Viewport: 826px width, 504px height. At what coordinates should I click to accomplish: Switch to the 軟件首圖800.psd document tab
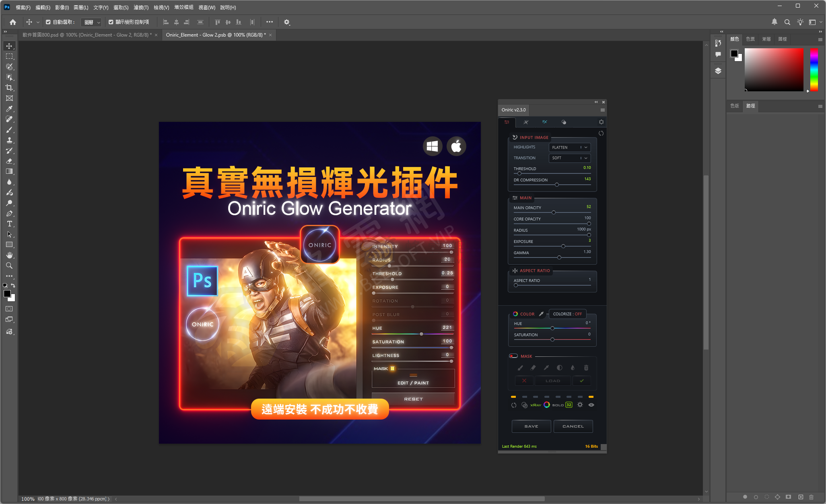pyautogui.click(x=87, y=35)
